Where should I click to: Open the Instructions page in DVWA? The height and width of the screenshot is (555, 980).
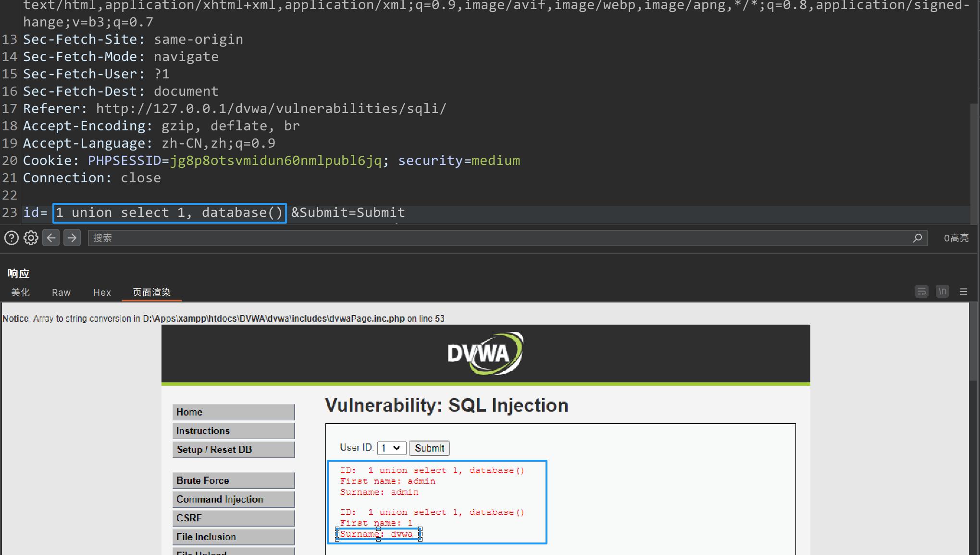coord(234,430)
